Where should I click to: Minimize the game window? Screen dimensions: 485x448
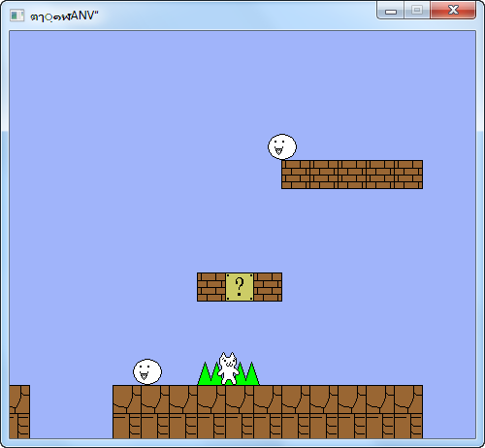391,11
